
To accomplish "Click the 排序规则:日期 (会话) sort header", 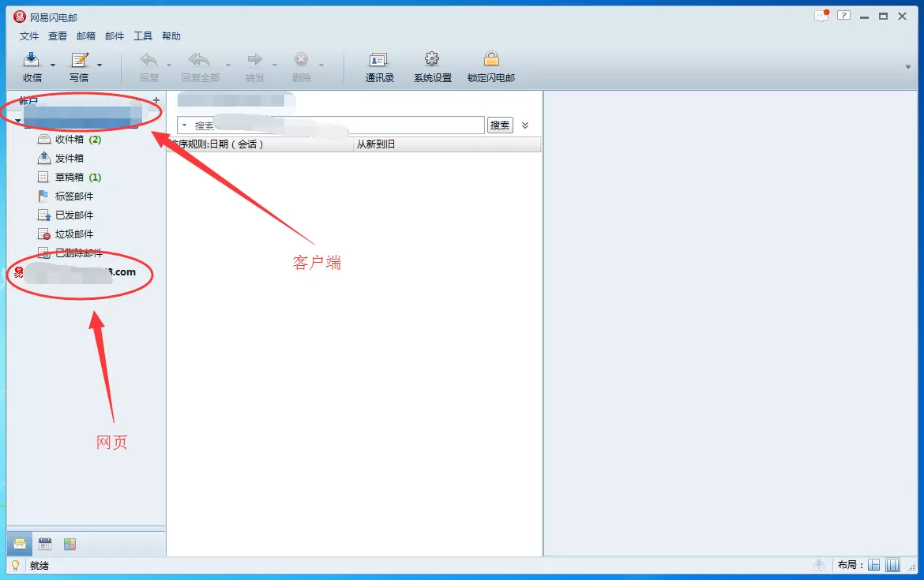I will coord(260,144).
